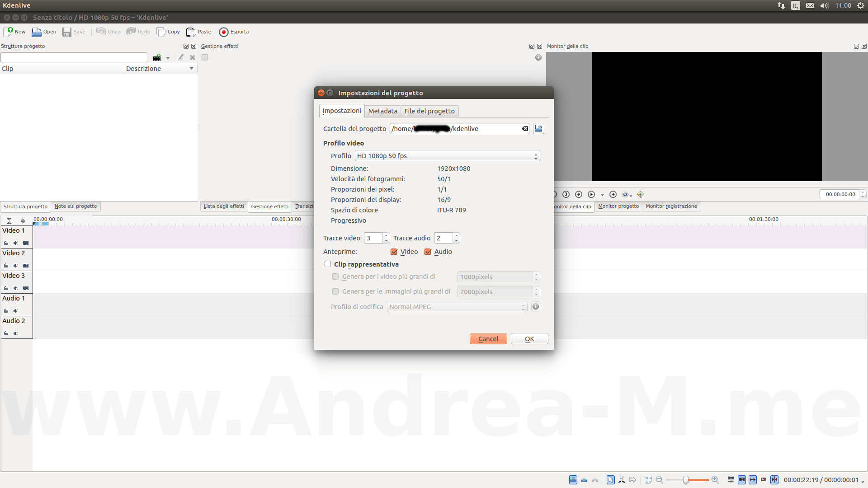The width and height of the screenshot is (868, 488).
Task: Click the network indicator in top panel
Action: 781,5
